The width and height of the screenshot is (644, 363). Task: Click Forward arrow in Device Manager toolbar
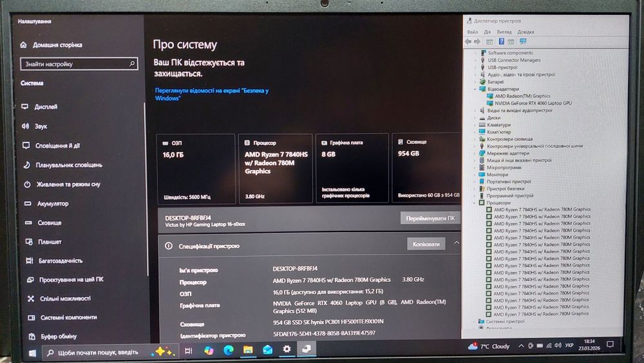477,41
